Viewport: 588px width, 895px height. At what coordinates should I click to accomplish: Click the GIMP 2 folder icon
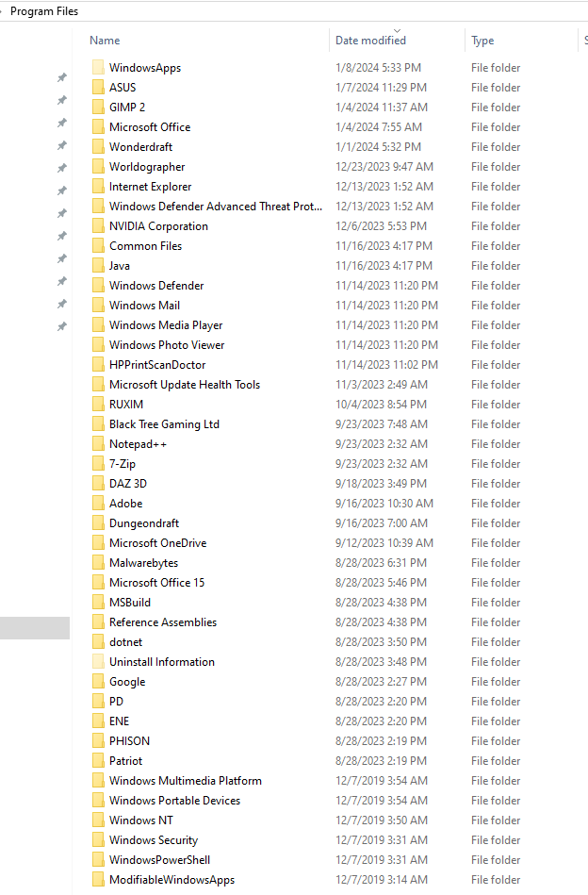pos(98,108)
